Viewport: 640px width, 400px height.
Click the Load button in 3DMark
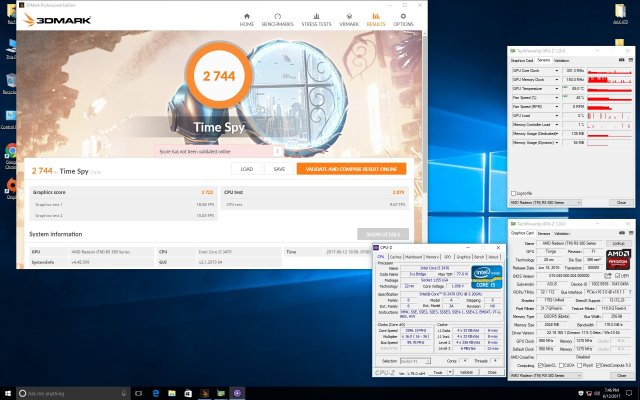pos(247,169)
